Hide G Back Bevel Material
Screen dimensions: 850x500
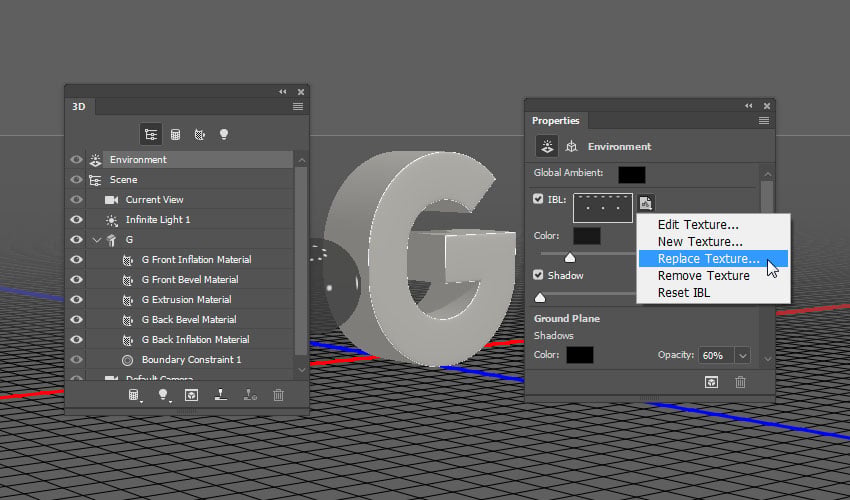coord(76,319)
